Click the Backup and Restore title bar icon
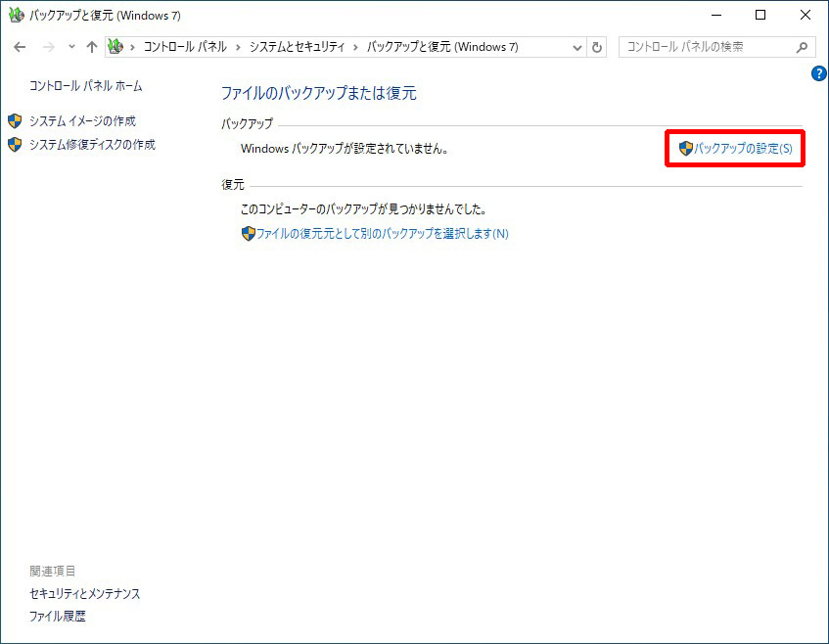829x644 pixels. point(17,15)
